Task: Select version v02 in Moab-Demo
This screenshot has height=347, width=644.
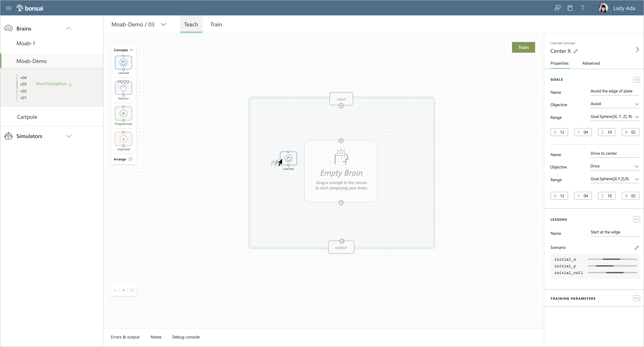Action: click(x=23, y=91)
